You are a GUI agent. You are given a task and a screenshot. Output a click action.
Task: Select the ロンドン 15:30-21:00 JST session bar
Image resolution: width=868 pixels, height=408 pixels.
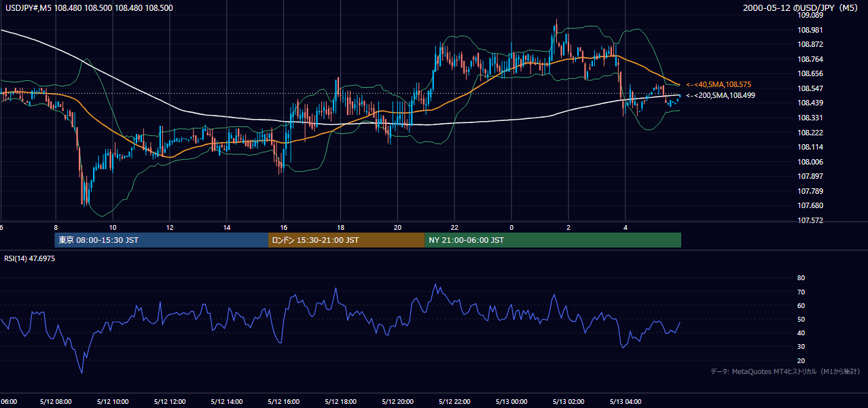pos(347,240)
